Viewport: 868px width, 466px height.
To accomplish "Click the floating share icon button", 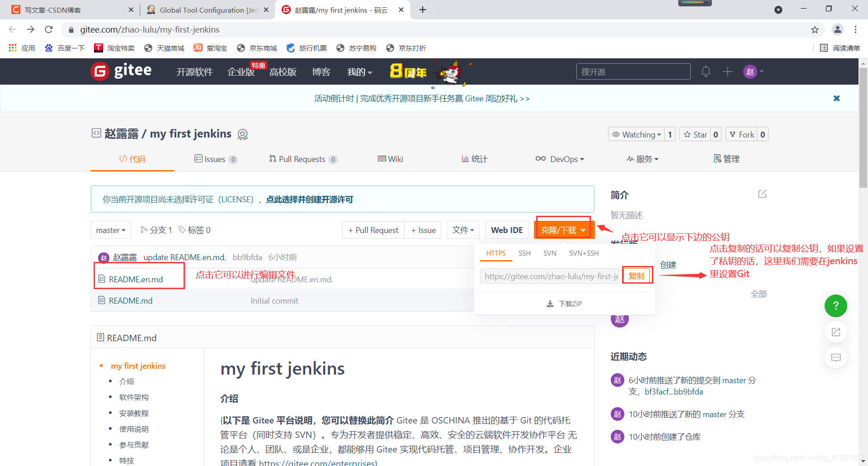I will coord(836,332).
